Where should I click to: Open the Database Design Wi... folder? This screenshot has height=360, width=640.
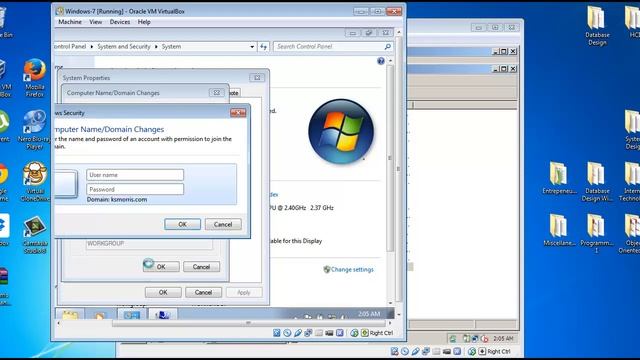pyautogui.click(x=597, y=182)
